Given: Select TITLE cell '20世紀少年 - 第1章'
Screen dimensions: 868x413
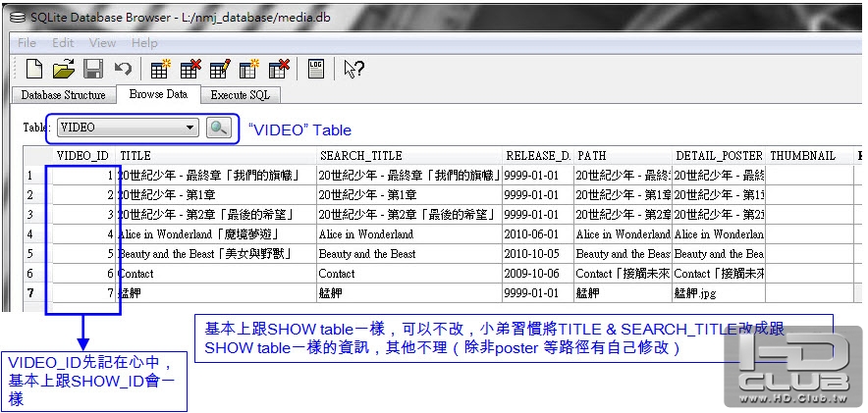Looking at the screenshot, I should [x=216, y=195].
